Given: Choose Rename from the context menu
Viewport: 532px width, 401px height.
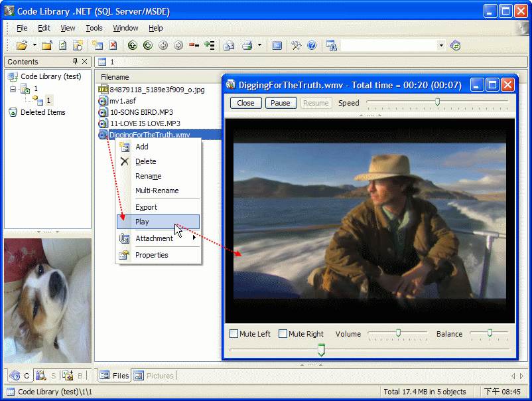Looking at the screenshot, I should 158,176.
